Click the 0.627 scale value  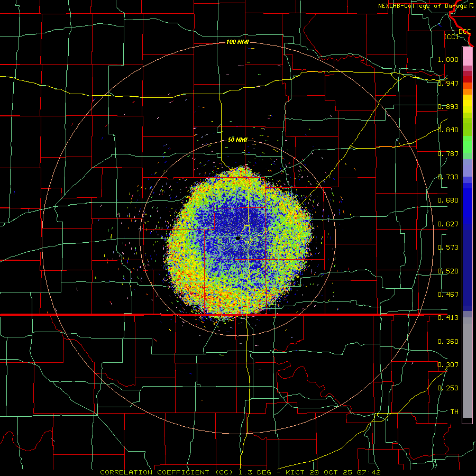click(x=448, y=224)
